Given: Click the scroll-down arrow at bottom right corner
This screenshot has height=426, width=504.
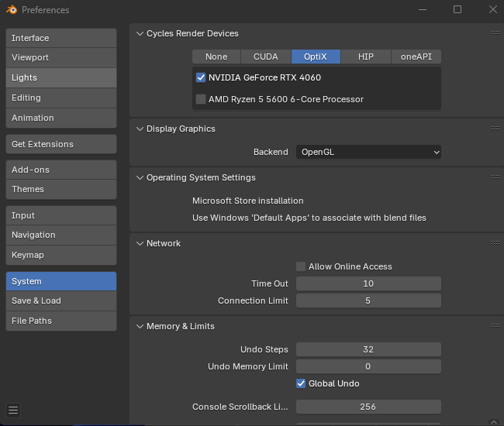Looking at the screenshot, I should 494,422.
